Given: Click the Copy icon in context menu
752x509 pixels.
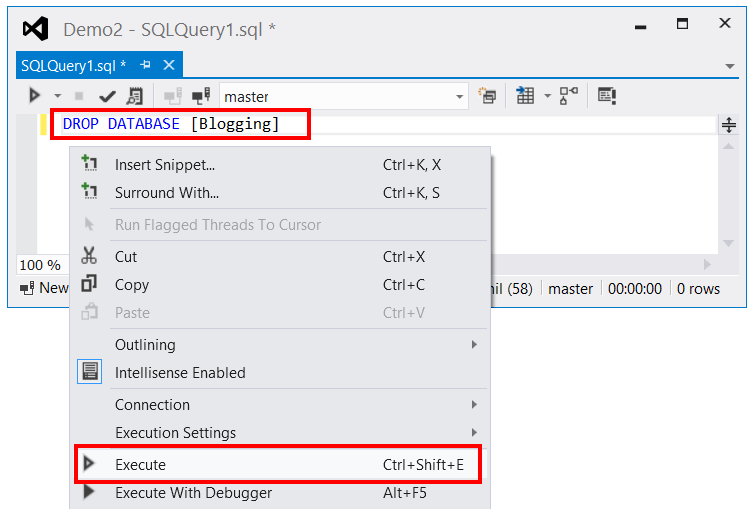Looking at the screenshot, I should click(x=90, y=284).
